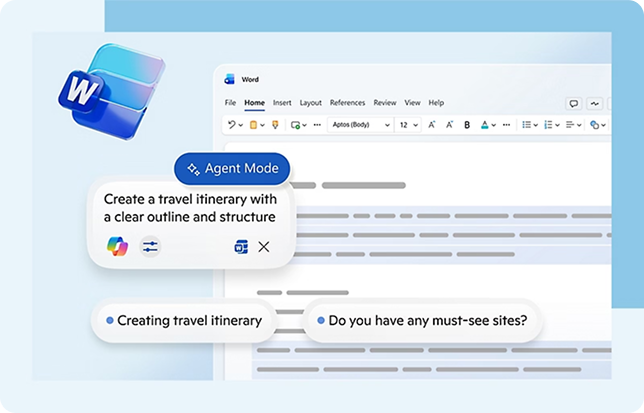
Task: Click the Copilot logo in prompt box
Action: (117, 246)
